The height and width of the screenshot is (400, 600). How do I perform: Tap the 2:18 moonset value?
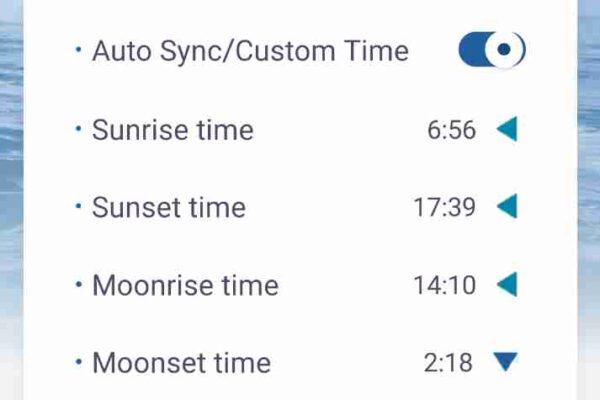448,363
